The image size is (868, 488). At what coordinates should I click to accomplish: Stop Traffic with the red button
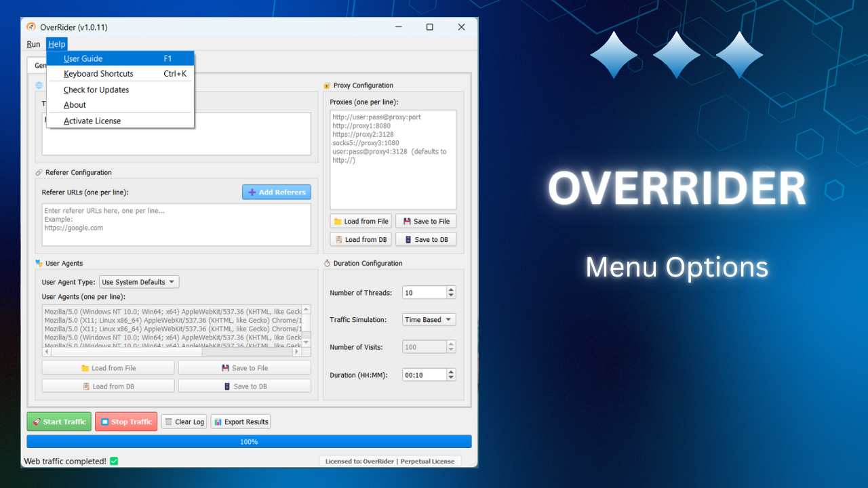tap(126, 422)
